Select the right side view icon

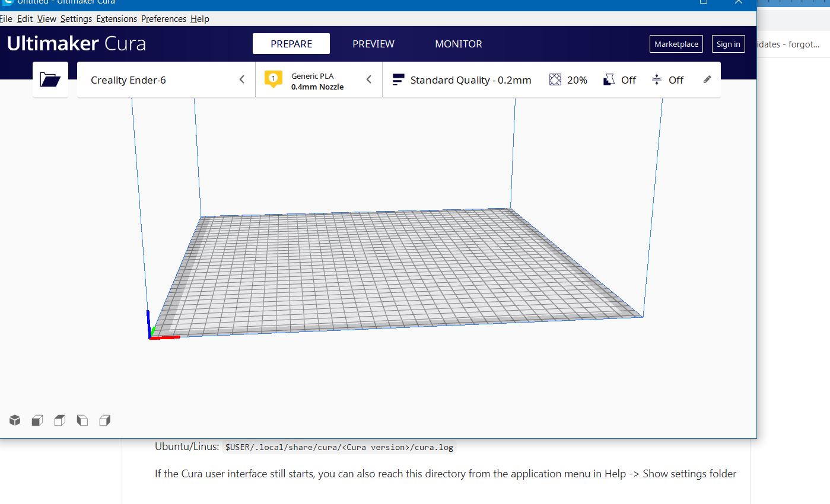[x=105, y=420]
